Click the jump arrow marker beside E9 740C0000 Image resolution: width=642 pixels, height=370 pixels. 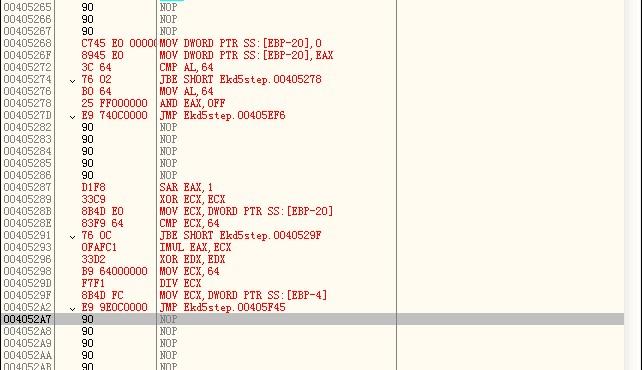(x=72, y=117)
